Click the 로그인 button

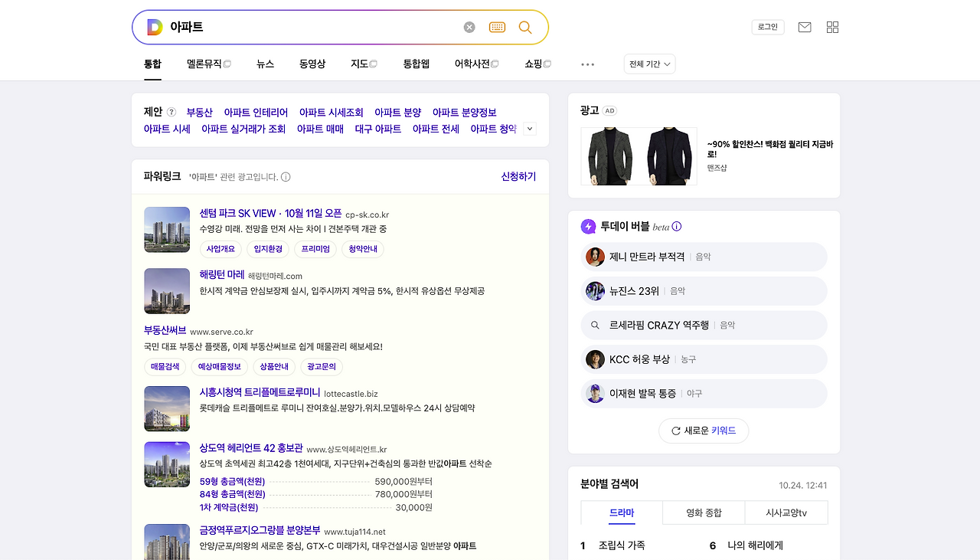766,26
